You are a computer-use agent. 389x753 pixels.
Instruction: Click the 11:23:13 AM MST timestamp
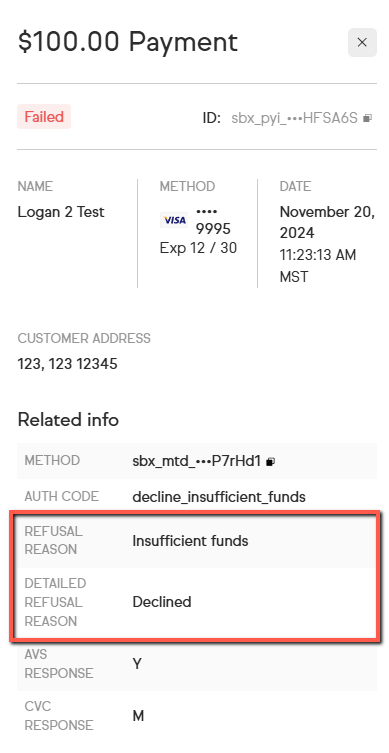pyautogui.click(x=318, y=266)
